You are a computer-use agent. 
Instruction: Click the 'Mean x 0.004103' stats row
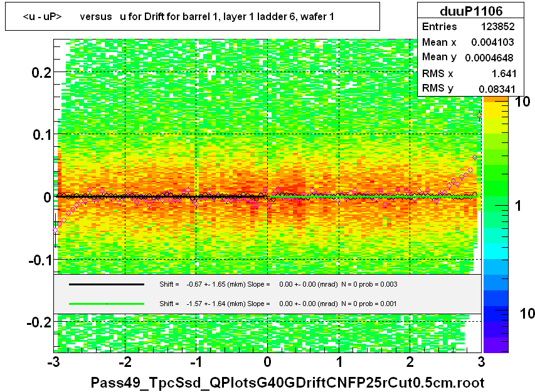469,42
